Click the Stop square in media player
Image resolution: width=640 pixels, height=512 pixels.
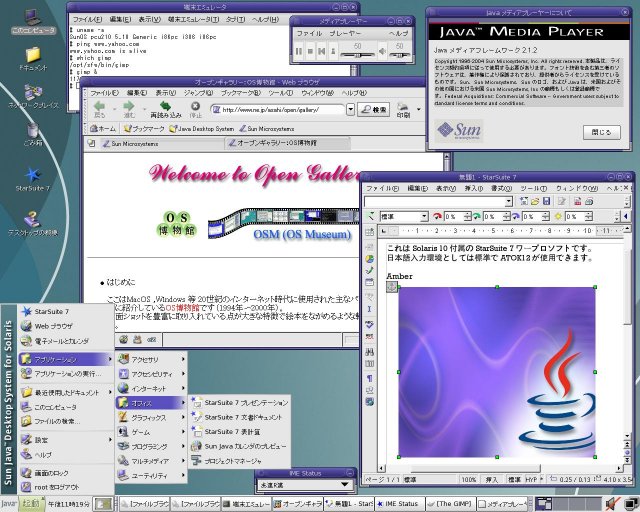pyautogui.click(x=310, y=51)
